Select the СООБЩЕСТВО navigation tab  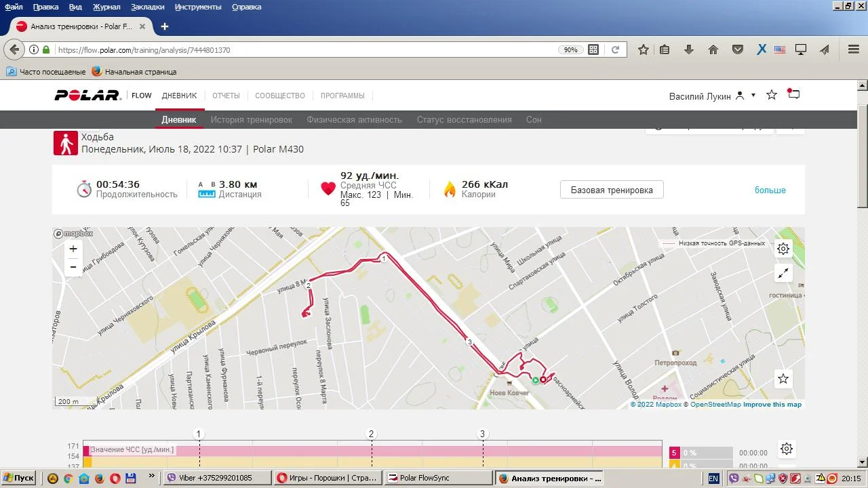(x=280, y=96)
